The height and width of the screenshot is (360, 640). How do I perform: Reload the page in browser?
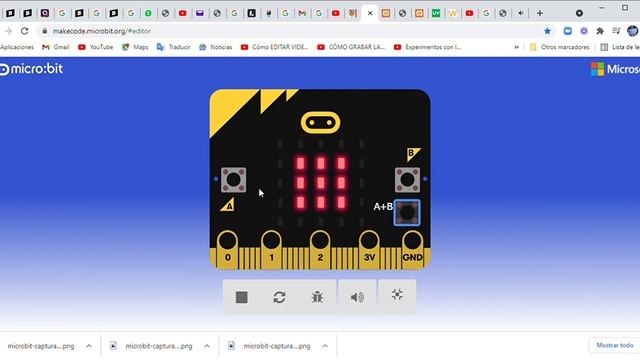click(x=24, y=31)
